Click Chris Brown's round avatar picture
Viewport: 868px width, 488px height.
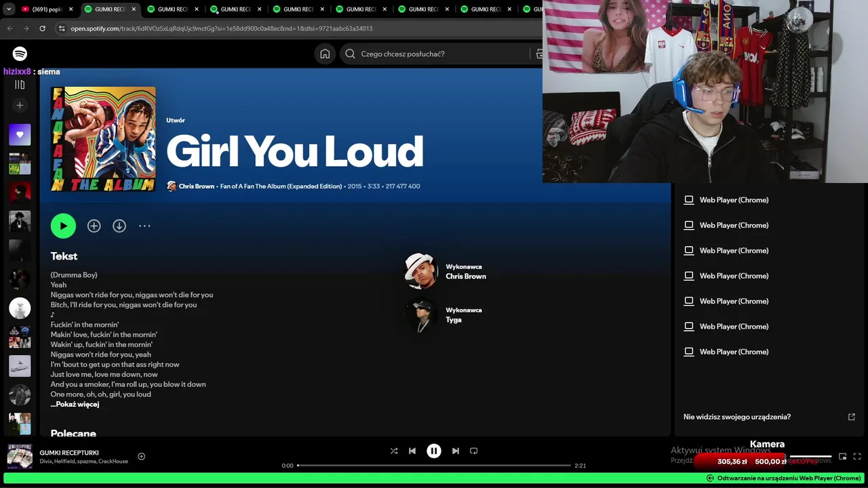[421, 271]
